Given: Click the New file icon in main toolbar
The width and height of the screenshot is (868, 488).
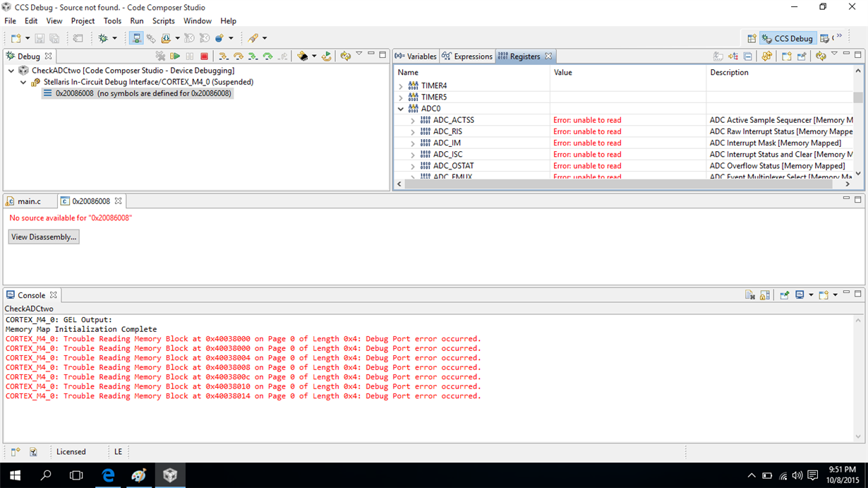Looking at the screenshot, I should tap(16, 38).
